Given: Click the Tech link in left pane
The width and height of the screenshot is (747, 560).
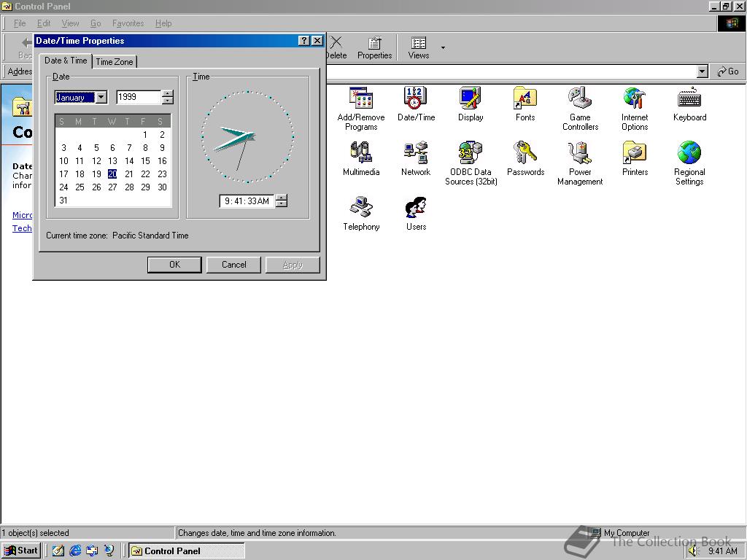Looking at the screenshot, I should tap(22, 228).
